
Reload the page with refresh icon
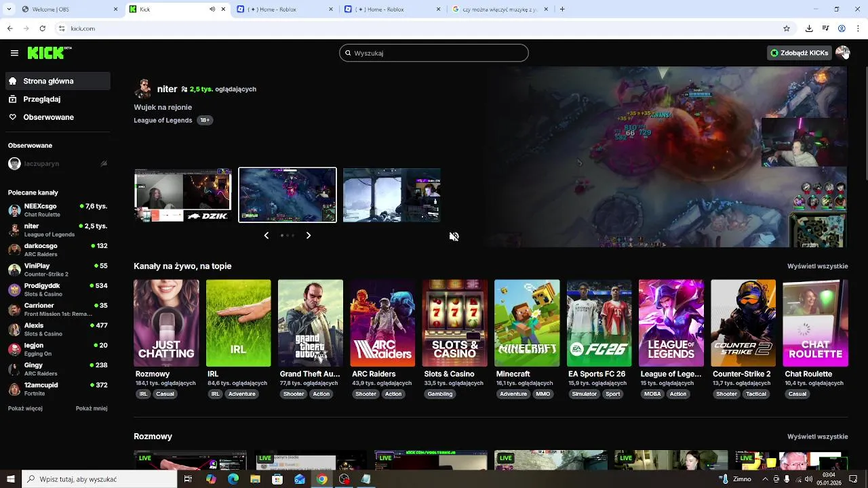point(42,28)
